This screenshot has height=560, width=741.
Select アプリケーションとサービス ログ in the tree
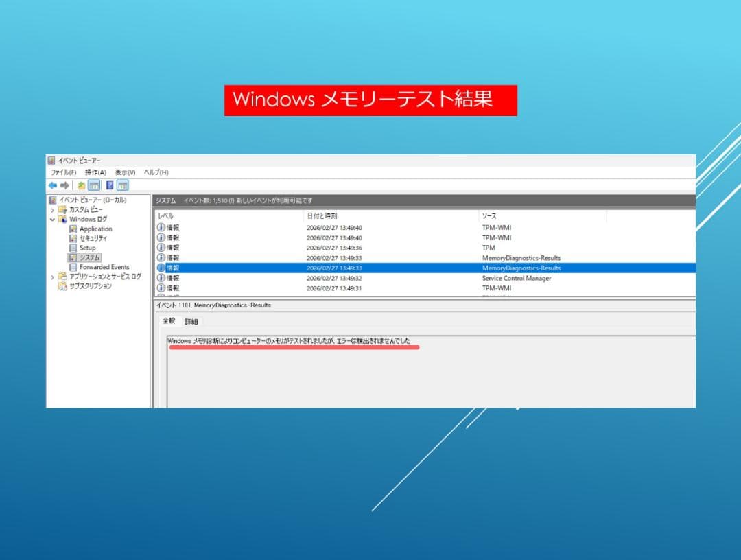point(105,277)
